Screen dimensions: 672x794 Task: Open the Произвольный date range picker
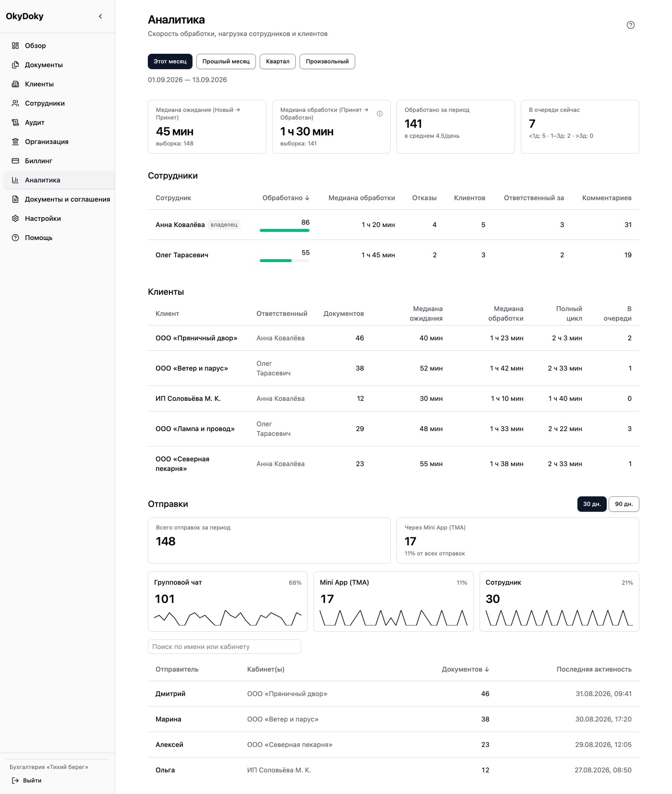(327, 61)
